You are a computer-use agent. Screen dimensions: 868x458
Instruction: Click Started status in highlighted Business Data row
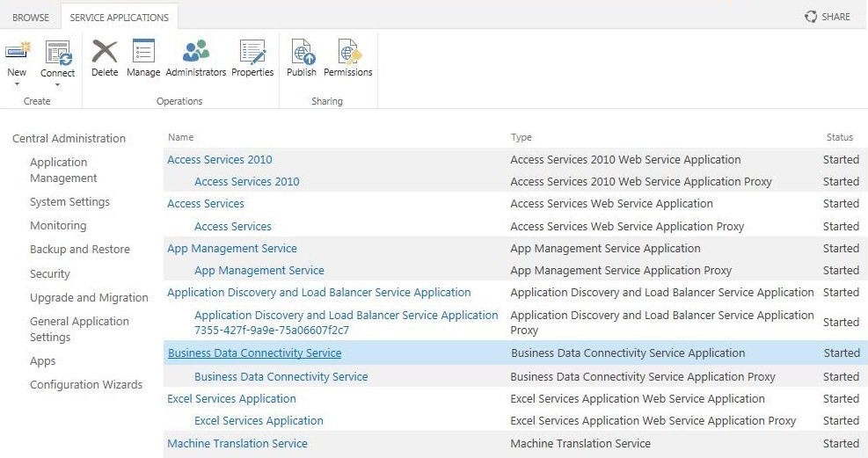pos(842,353)
